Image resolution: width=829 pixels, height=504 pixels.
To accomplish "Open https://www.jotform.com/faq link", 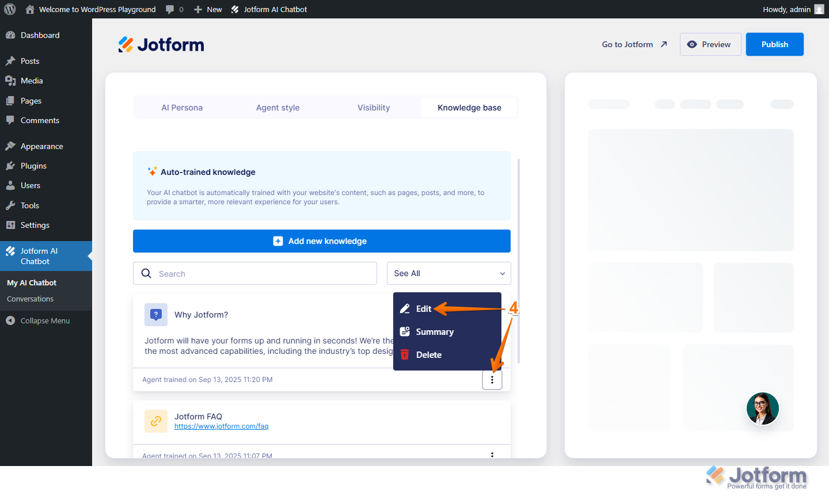I will click(222, 426).
